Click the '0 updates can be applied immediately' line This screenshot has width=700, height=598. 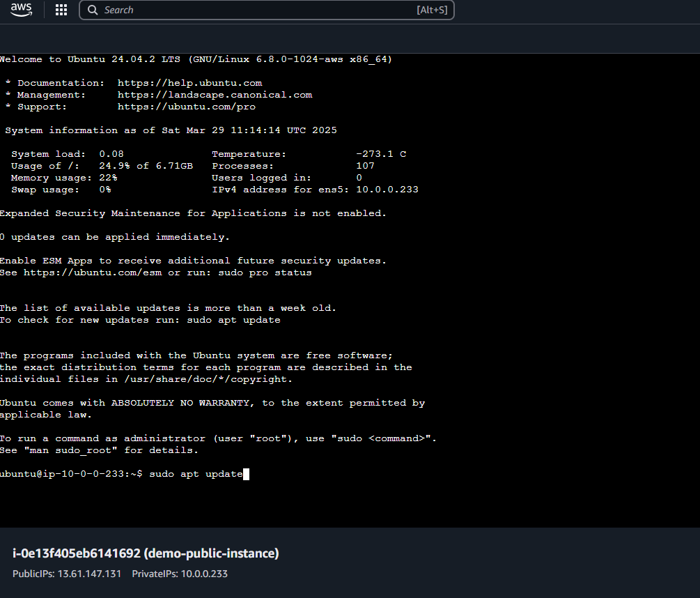[x=115, y=237]
